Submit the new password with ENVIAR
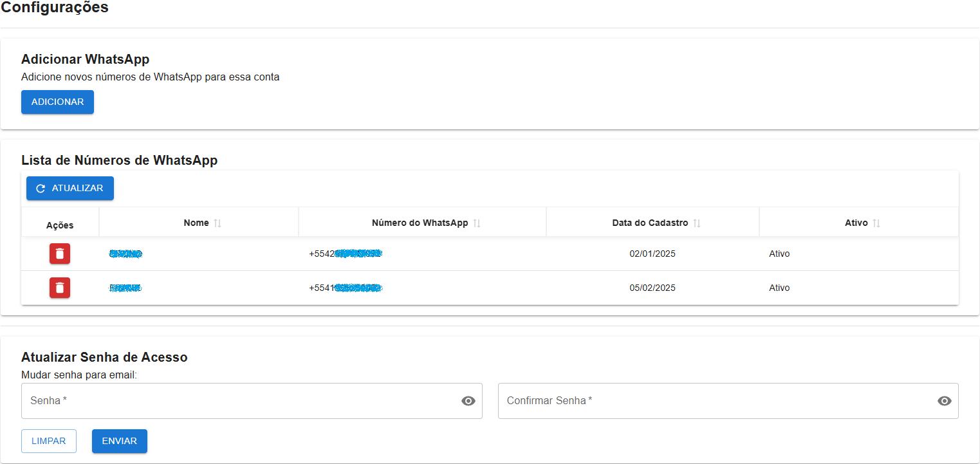This screenshot has height=464, width=980. coord(120,441)
